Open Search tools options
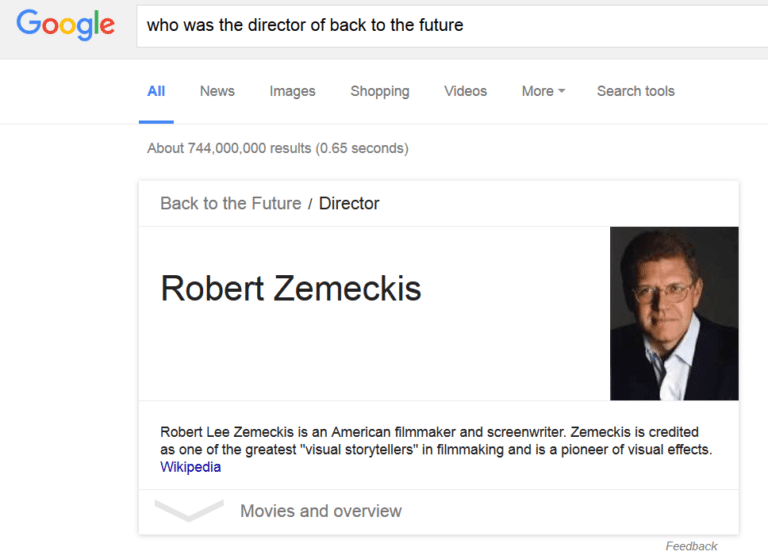 (635, 91)
